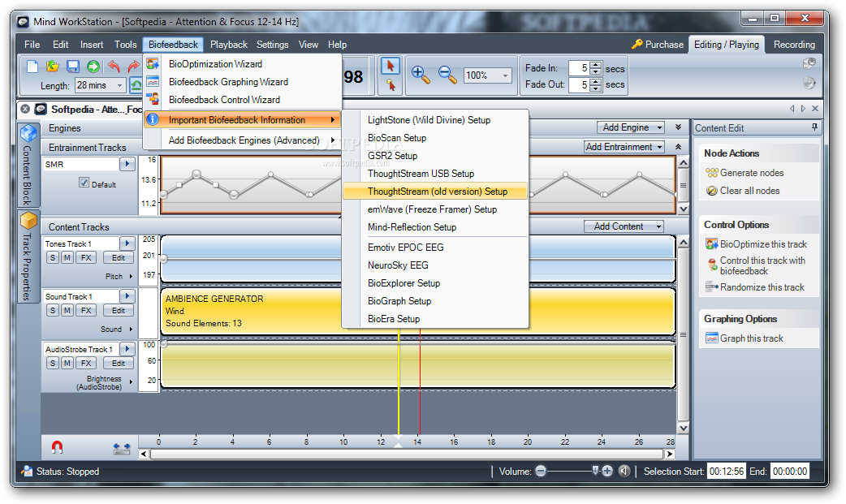Click the Graph this track icon
Screen dimensions: 846x504
click(712, 338)
